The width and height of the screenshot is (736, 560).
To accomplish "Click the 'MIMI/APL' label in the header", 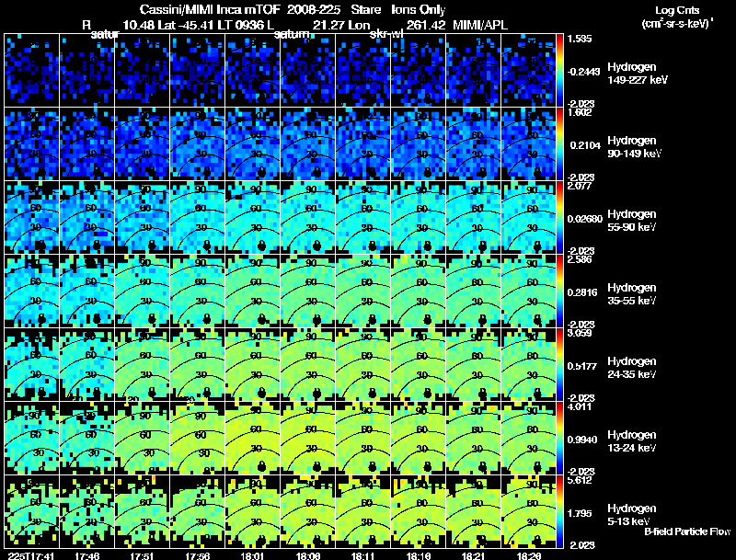I will pyautogui.click(x=480, y=25).
